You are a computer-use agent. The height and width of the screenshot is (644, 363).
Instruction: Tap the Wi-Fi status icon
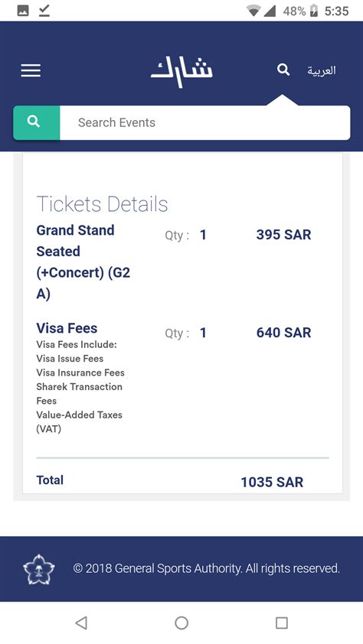(253, 11)
